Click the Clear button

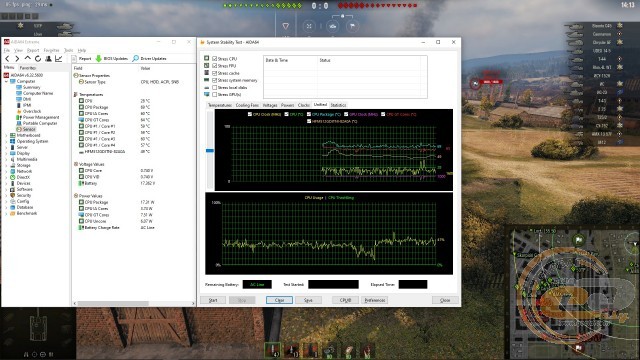point(279,300)
